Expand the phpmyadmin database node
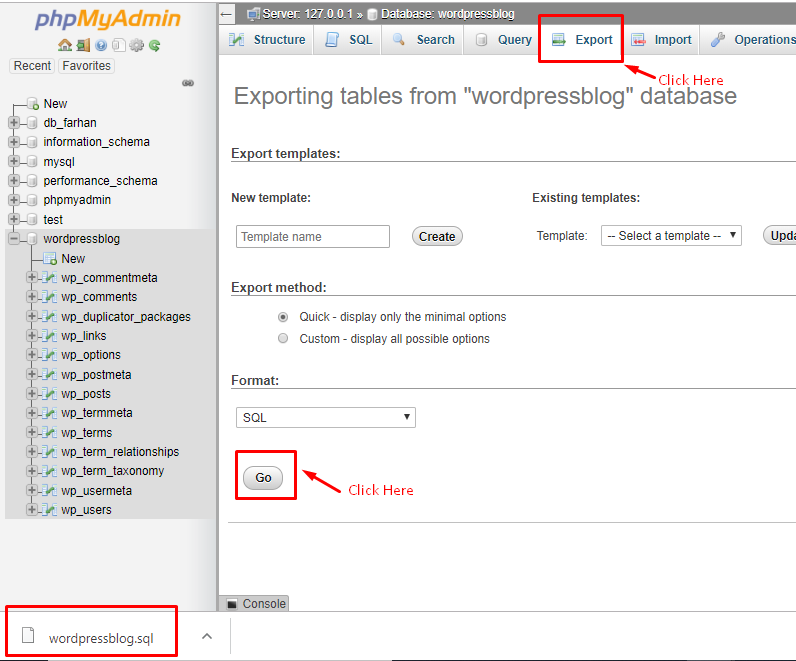Image resolution: width=796 pixels, height=661 pixels. pos(14,200)
